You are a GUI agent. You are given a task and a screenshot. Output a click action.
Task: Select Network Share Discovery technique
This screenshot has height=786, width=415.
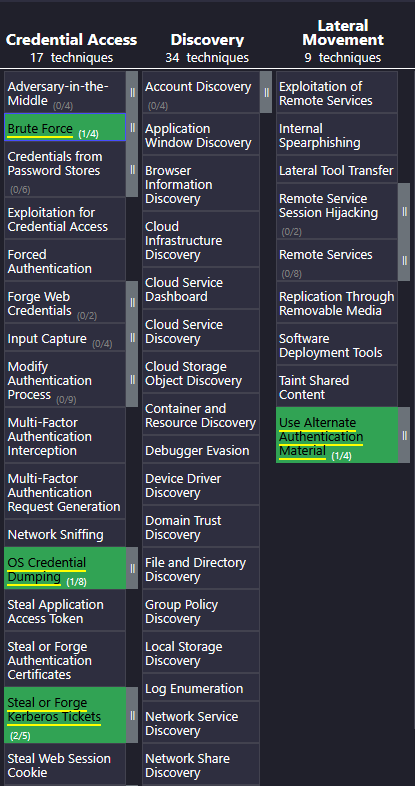[201, 764]
